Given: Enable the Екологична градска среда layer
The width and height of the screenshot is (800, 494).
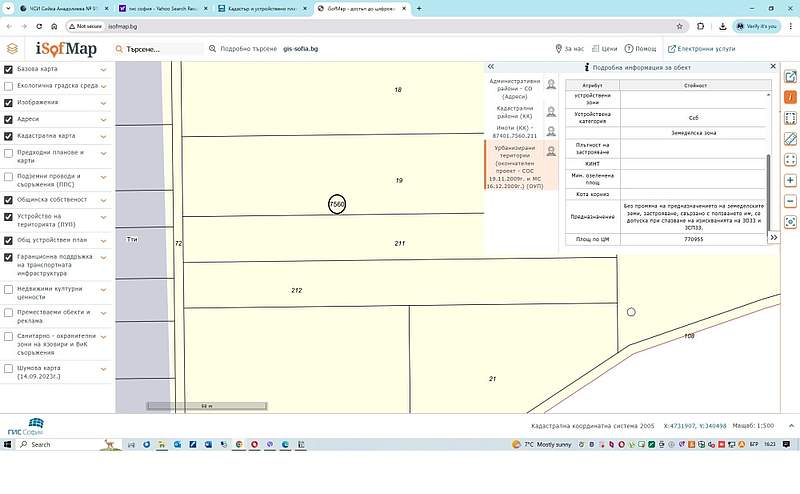Looking at the screenshot, I should [9, 86].
